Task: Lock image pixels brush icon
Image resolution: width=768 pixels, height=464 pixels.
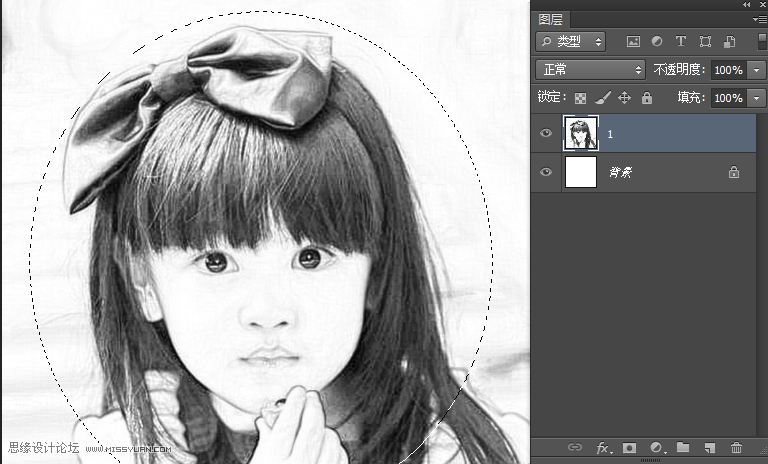Action: [602, 98]
